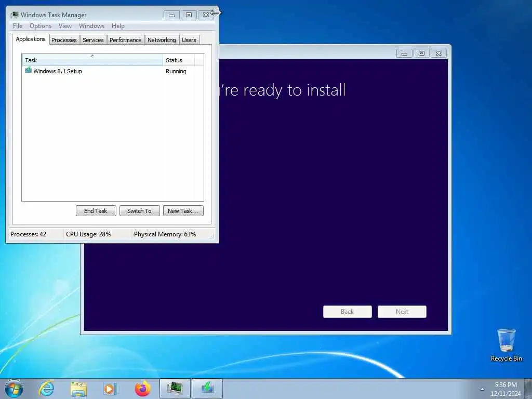Open the View menu
This screenshot has width=532, height=399.
(x=65, y=26)
